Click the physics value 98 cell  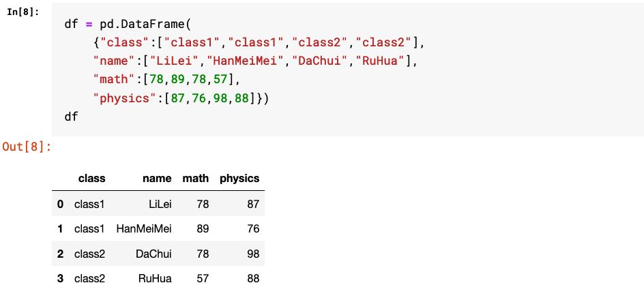[253, 254]
